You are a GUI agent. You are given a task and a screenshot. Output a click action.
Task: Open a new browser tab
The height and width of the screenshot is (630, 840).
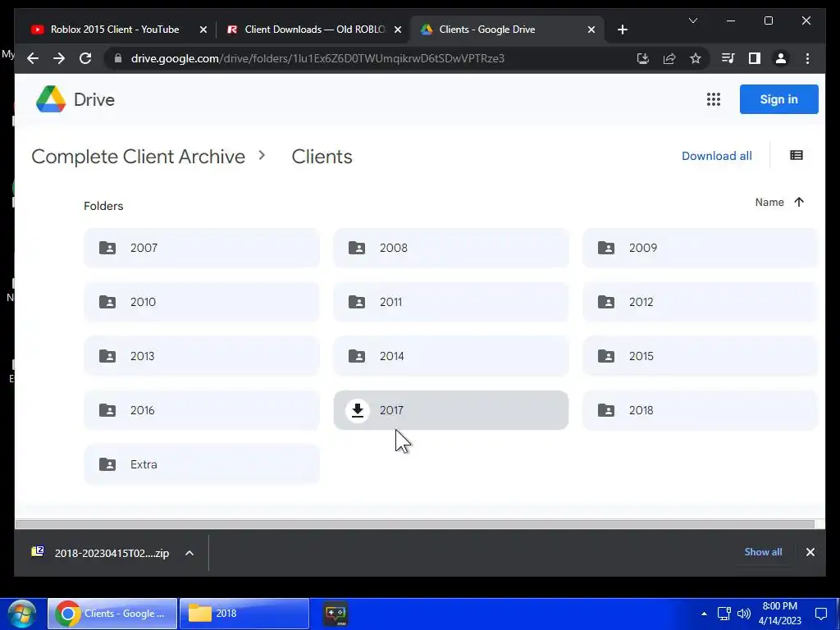point(622,30)
